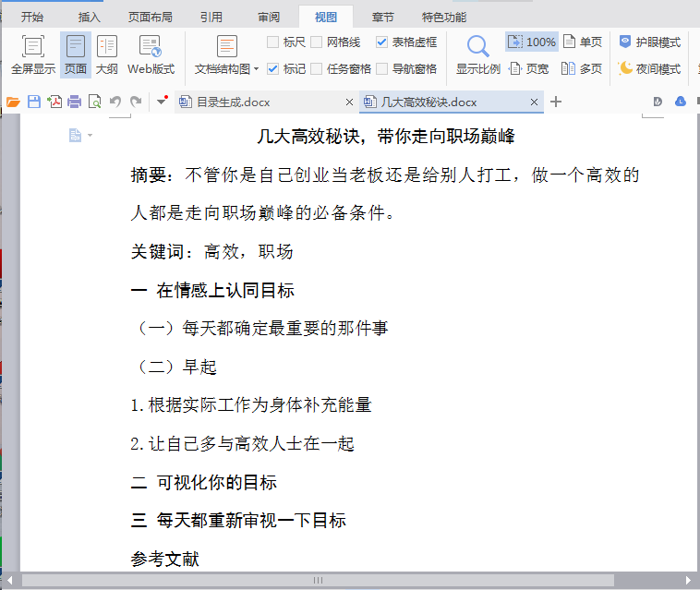Click heading 一 在情感上认同目标

point(212,290)
